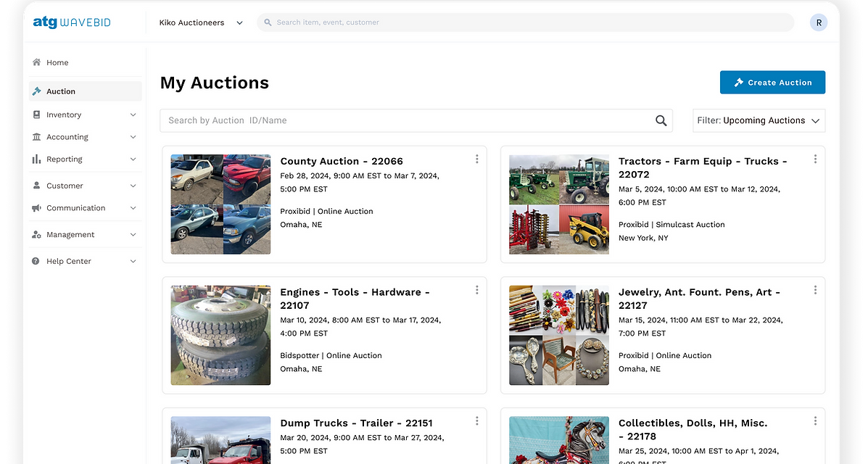Expand the Customer menu chevron
The image size is (868, 464).
(133, 186)
